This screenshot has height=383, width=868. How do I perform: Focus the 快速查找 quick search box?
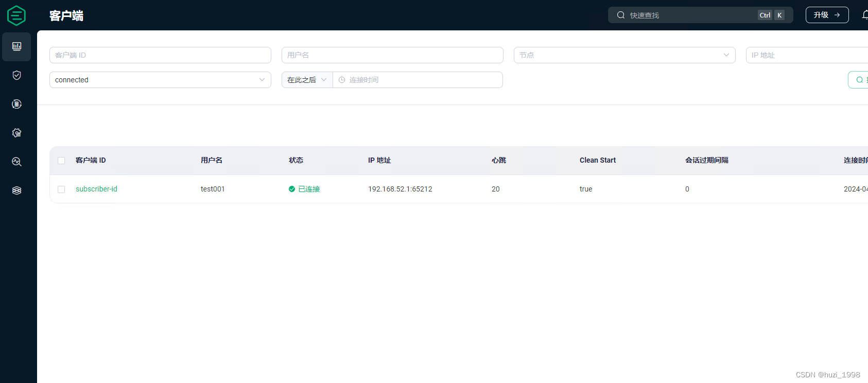tap(700, 15)
